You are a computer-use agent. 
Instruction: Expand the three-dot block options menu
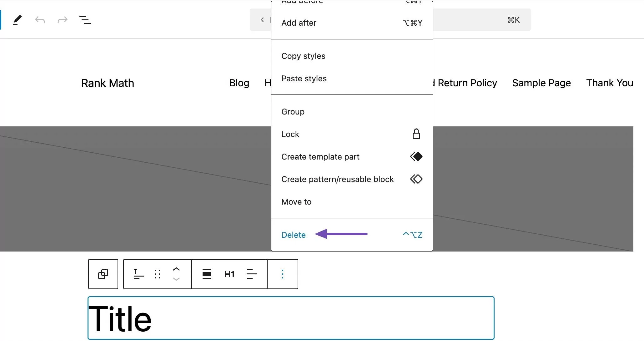pyautogui.click(x=282, y=274)
